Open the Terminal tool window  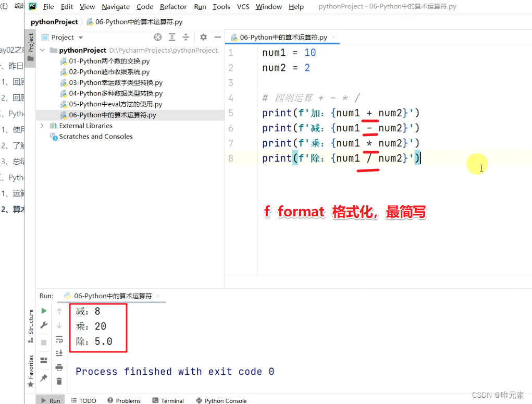168,400
